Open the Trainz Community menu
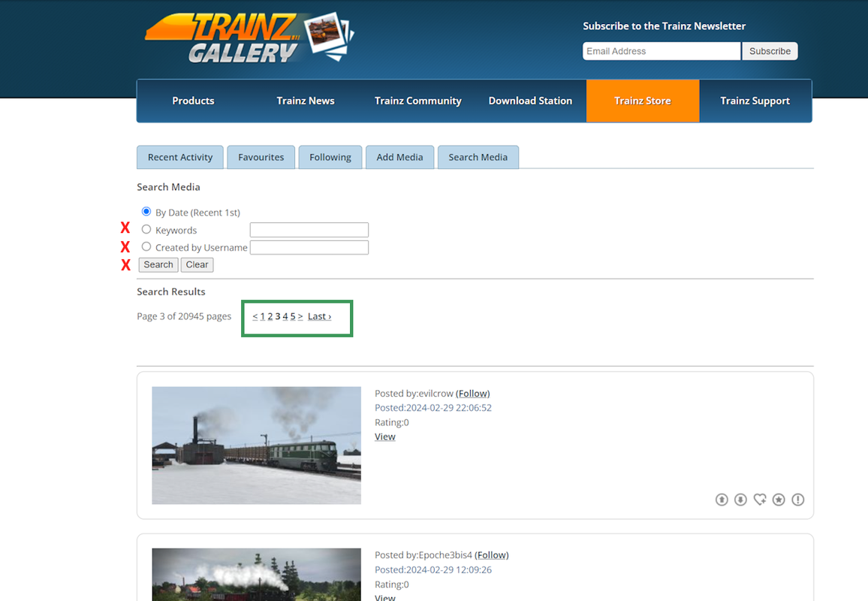 click(418, 101)
